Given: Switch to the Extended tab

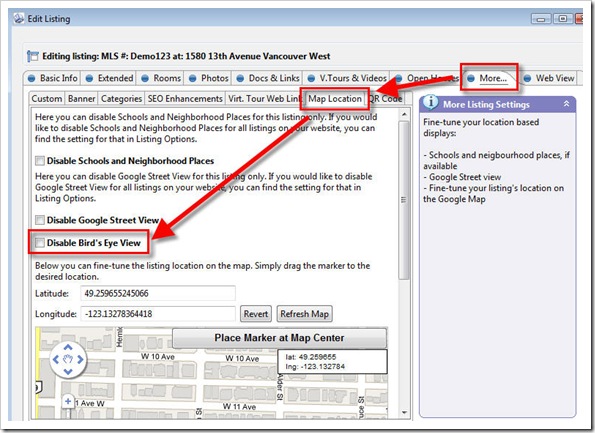Looking at the screenshot, I should [x=109, y=78].
